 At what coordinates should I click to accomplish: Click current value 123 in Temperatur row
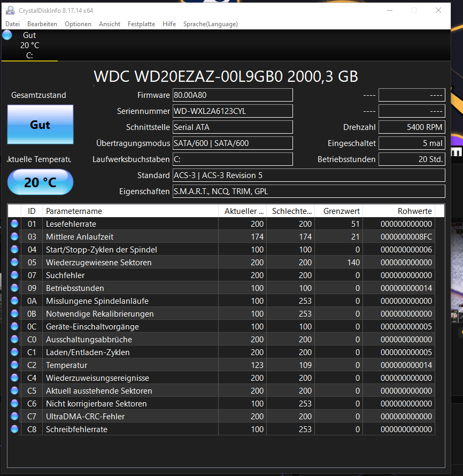pyautogui.click(x=257, y=365)
